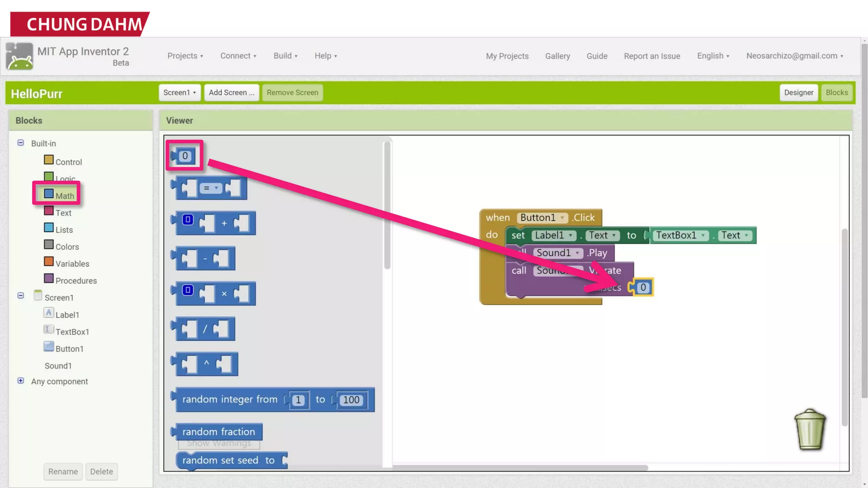Select the addition math block
Image resolution: width=868 pixels, height=488 pixels.
click(x=224, y=223)
